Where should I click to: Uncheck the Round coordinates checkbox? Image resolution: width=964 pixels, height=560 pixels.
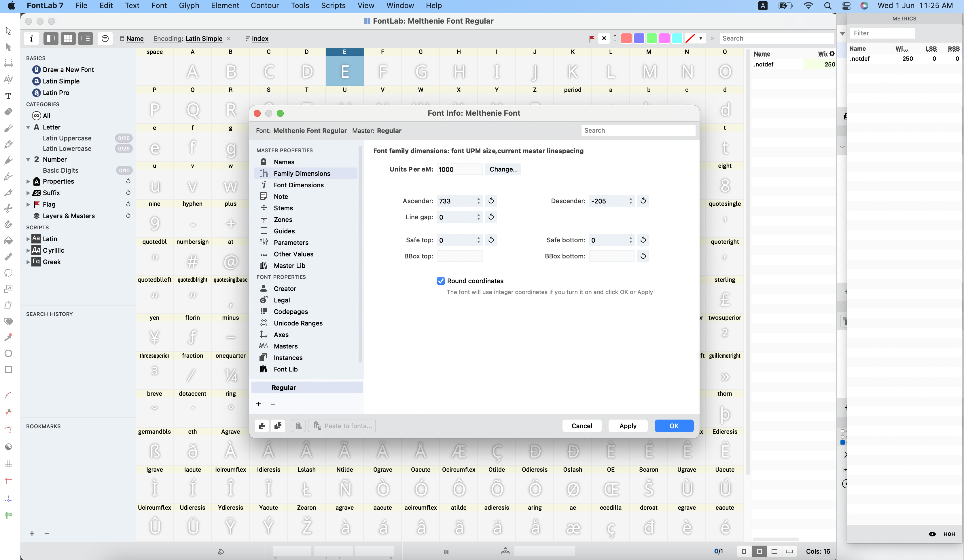[441, 281]
